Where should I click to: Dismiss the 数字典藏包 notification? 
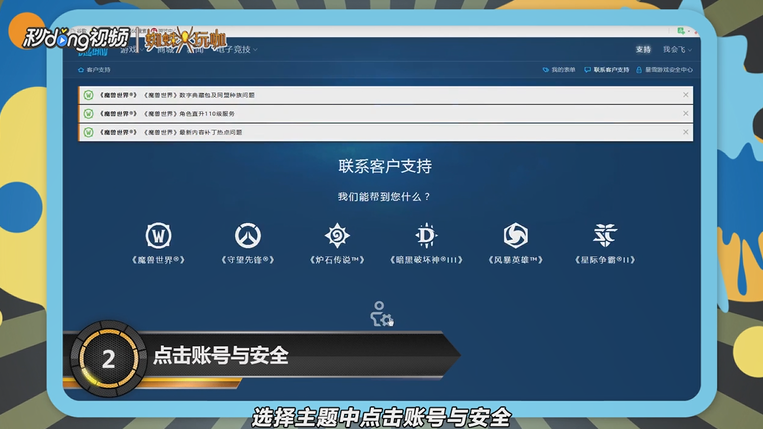click(x=686, y=95)
